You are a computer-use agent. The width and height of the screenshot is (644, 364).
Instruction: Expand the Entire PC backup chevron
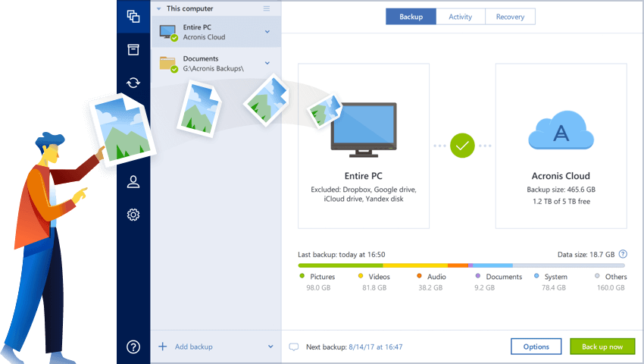pos(267,32)
